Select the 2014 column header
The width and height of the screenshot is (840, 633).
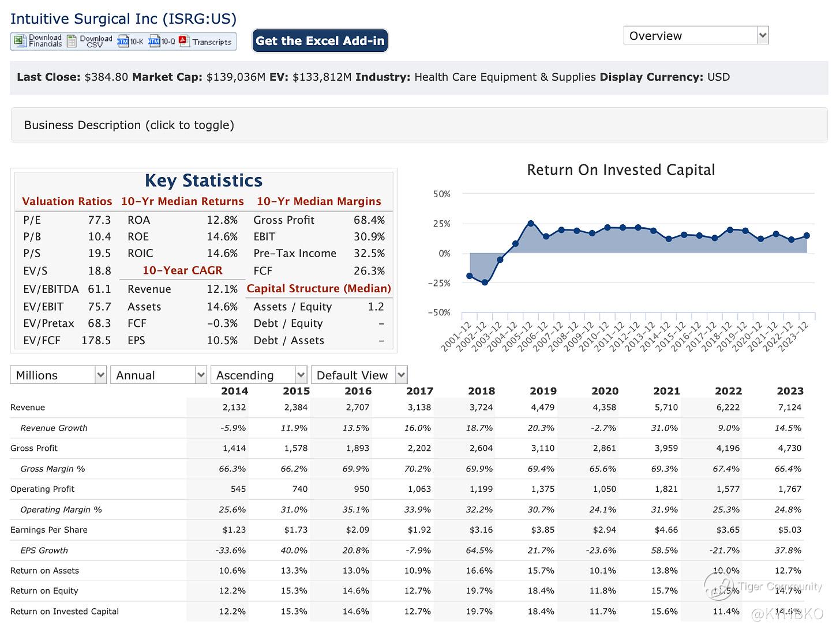click(234, 391)
